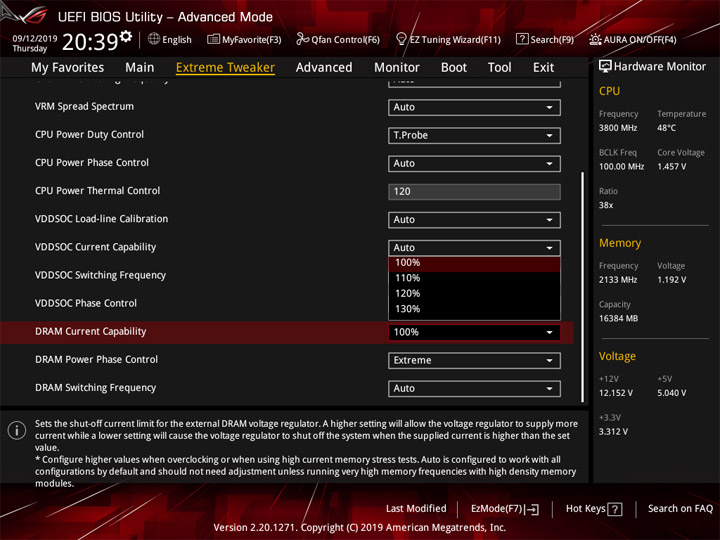
Task: Click the 20:39 clock display
Action: 90,42
